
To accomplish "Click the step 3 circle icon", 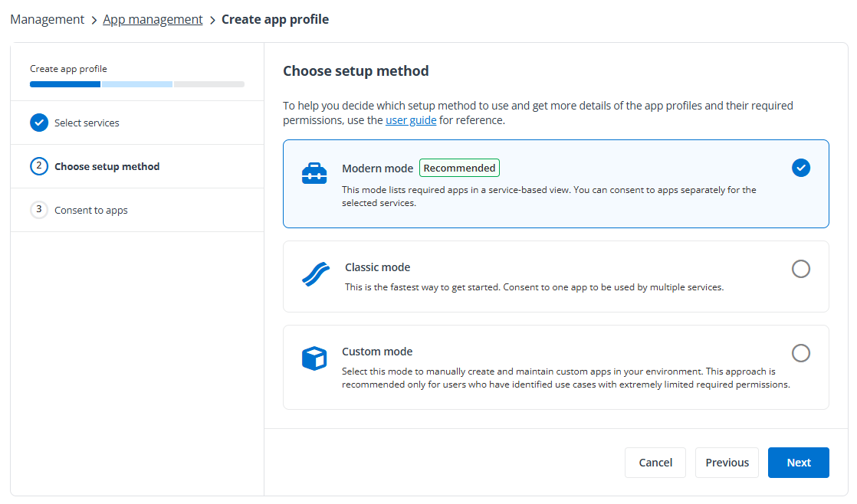I will 39,210.
